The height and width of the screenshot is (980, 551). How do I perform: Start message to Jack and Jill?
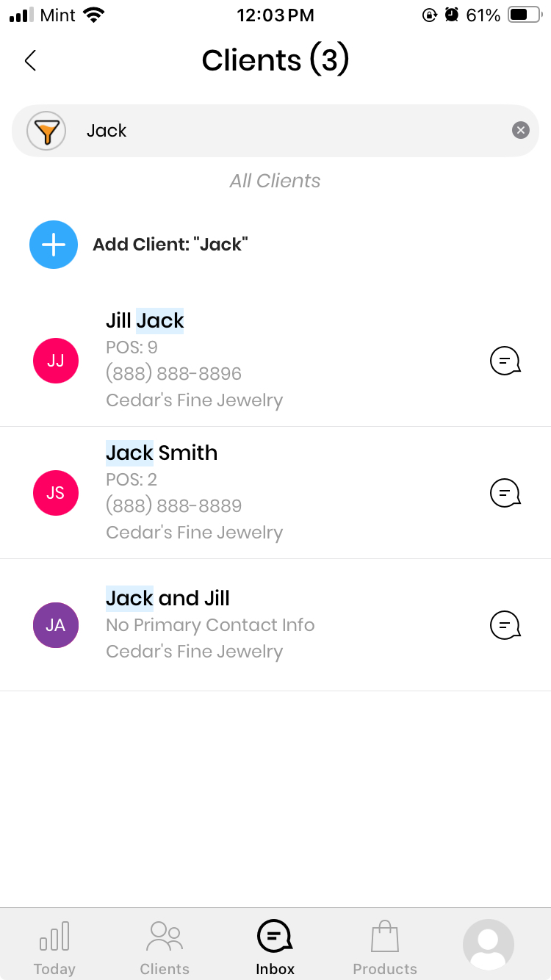tap(505, 625)
